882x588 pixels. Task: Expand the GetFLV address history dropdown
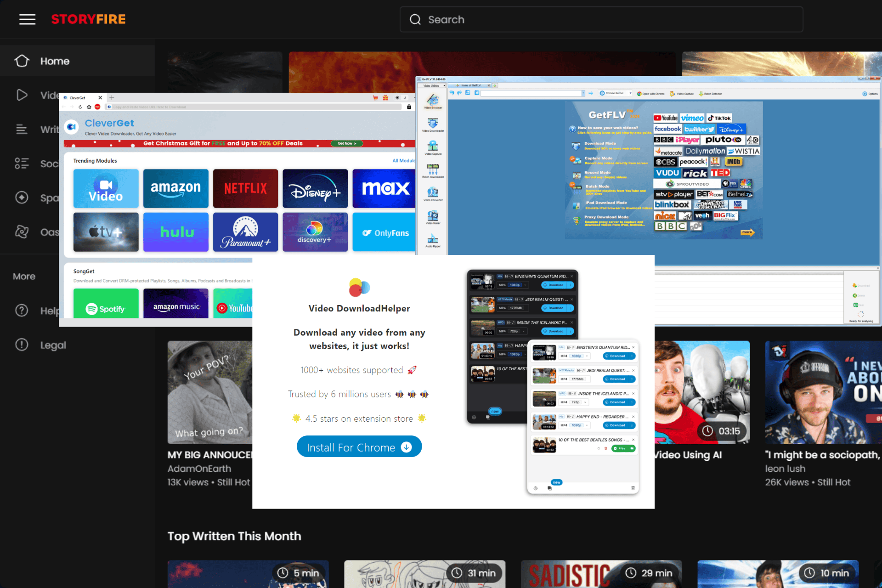[583, 93]
